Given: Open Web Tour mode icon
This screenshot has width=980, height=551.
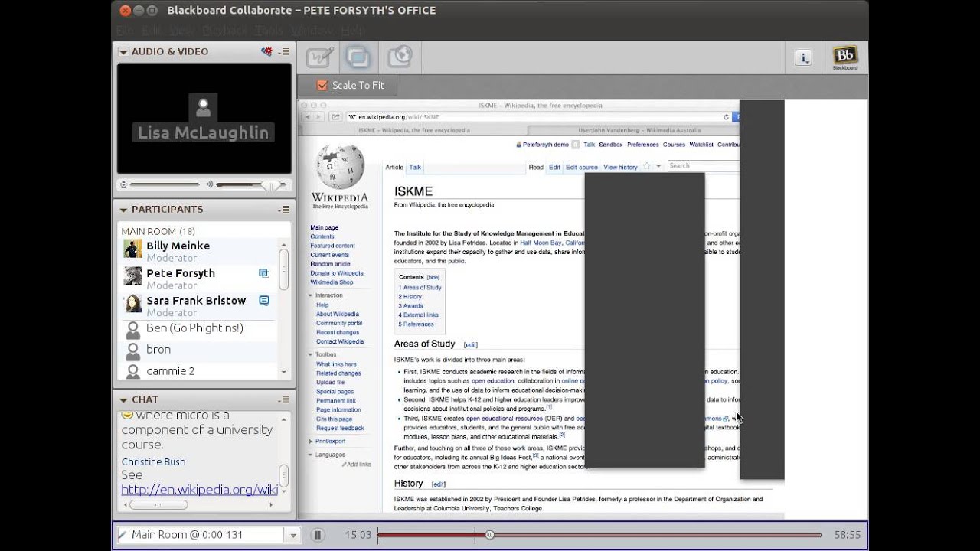Looking at the screenshot, I should click(400, 57).
